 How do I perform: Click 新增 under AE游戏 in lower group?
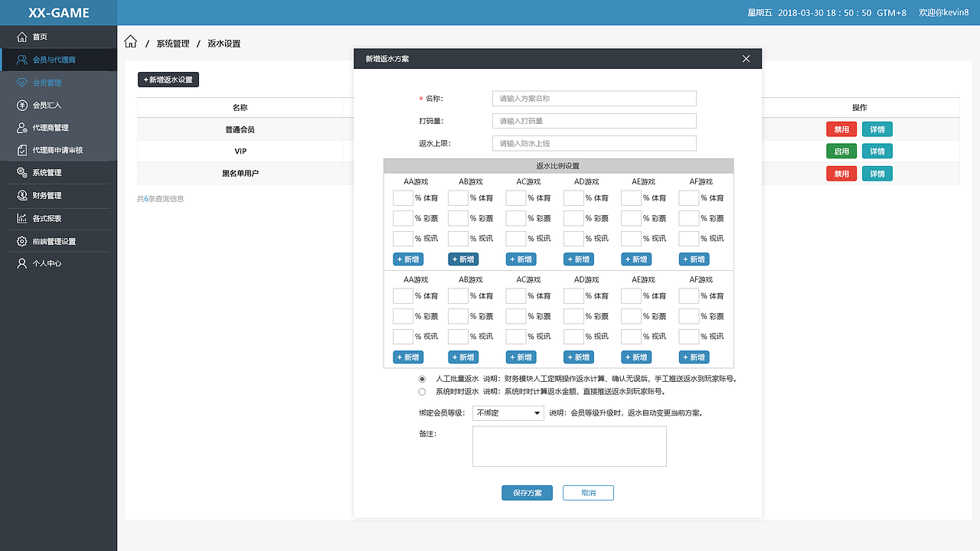pos(636,357)
